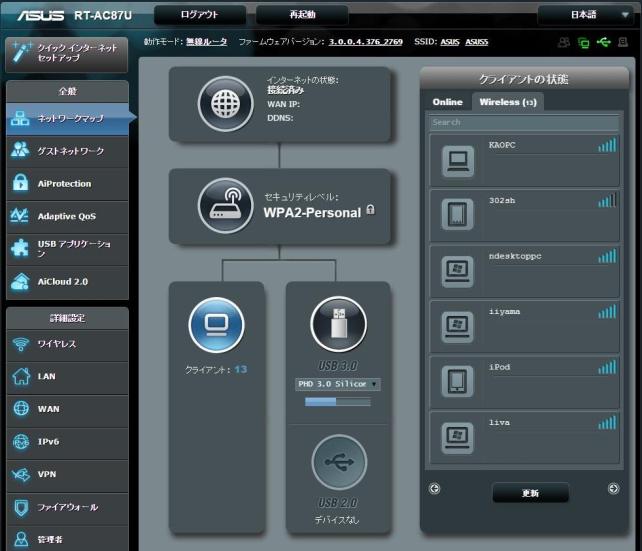Click the ゲストネットワーク people icon
This screenshot has width=642, height=551.
[x=20, y=151]
